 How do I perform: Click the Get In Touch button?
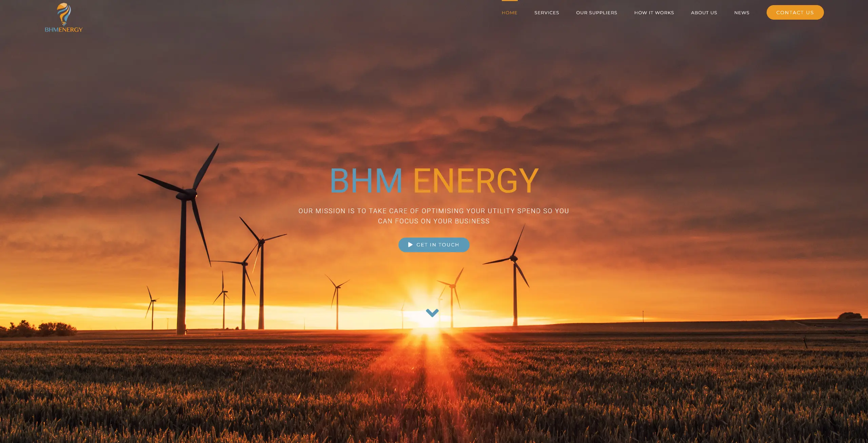[434, 245]
